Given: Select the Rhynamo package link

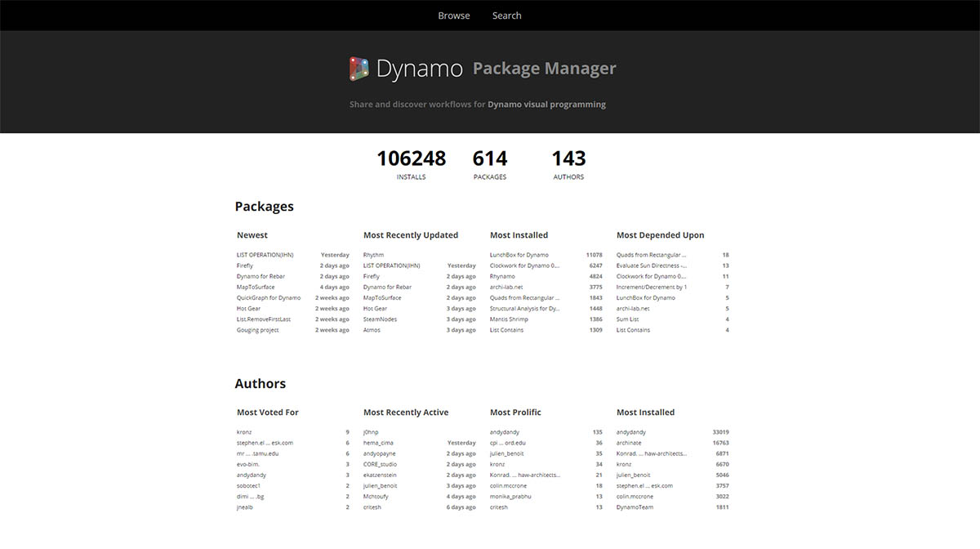Looking at the screenshot, I should click(502, 276).
